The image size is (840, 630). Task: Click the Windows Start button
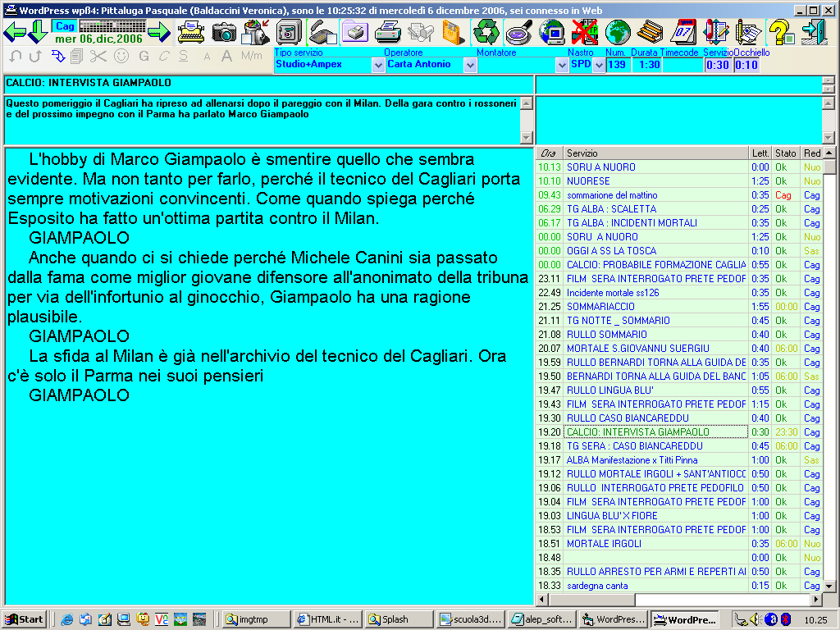click(x=24, y=619)
